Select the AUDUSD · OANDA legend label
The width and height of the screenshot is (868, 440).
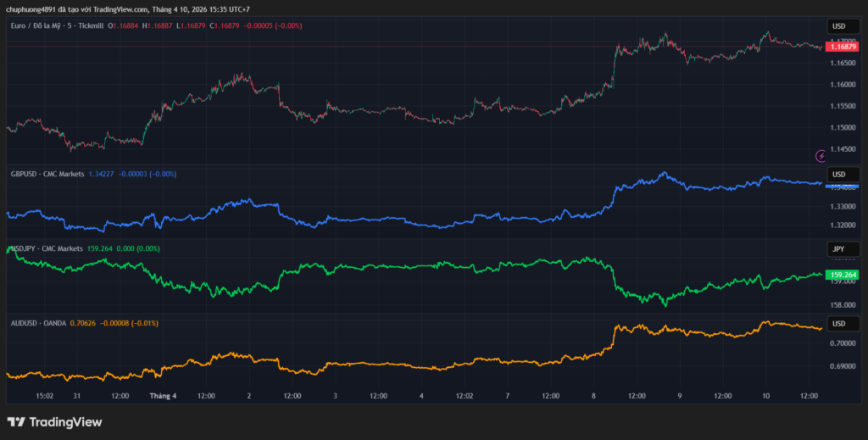click(38, 323)
